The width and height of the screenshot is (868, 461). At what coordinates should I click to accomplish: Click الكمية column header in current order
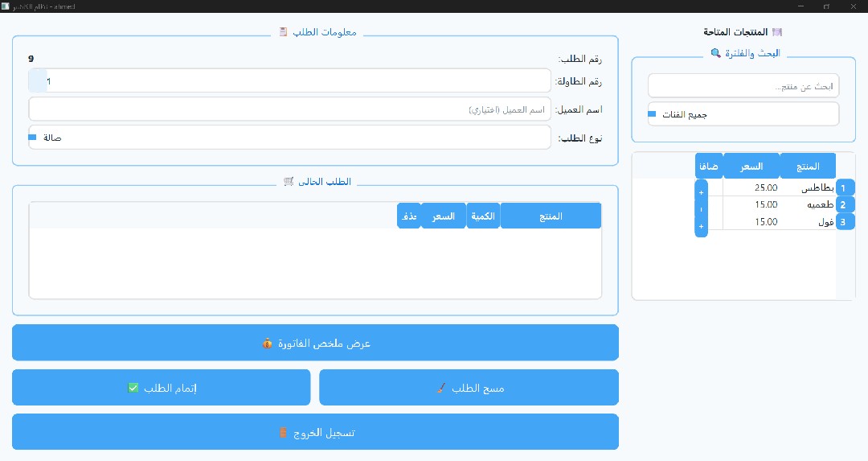(x=482, y=216)
